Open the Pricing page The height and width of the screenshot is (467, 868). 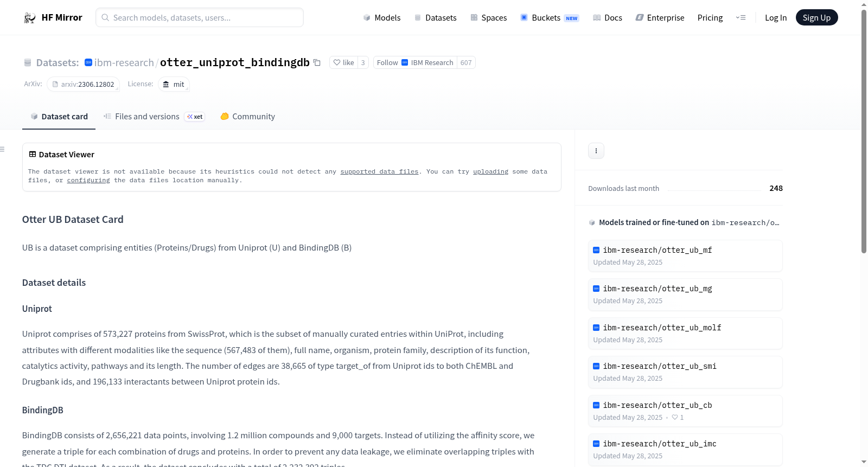(x=710, y=18)
